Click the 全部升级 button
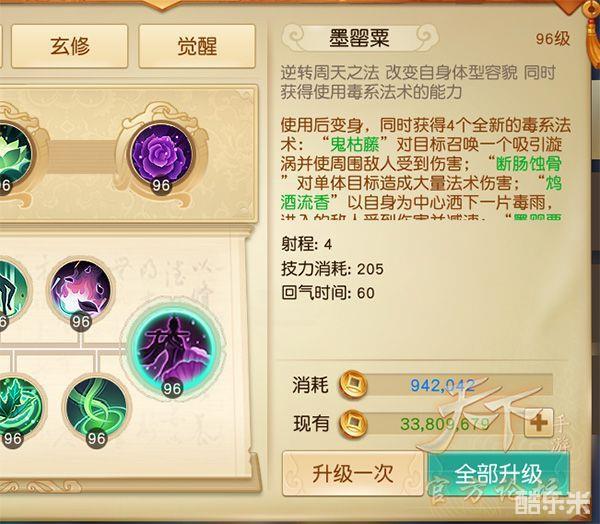 click(498, 473)
